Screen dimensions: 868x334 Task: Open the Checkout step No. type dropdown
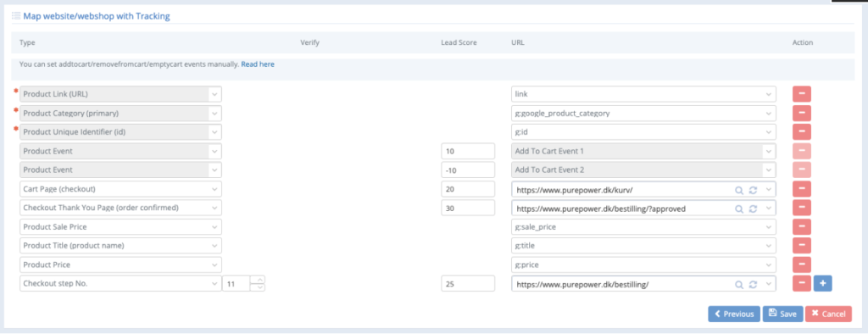(120, 284)
